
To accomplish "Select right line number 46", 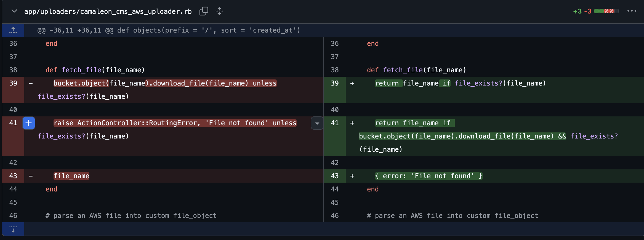I will point(335,216).
